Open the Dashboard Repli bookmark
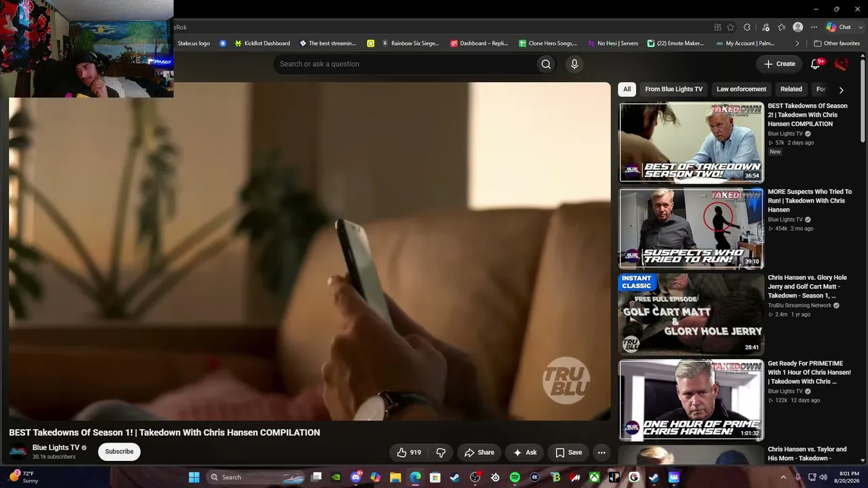Image resolution: width=868 pixels, height=488 pixels. pos(479,43)
